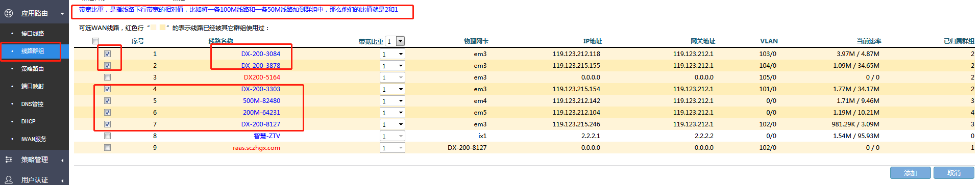This screenshot has height=185, width=980.
Task: Open the 接口线路 menu item
Action: 33,34
